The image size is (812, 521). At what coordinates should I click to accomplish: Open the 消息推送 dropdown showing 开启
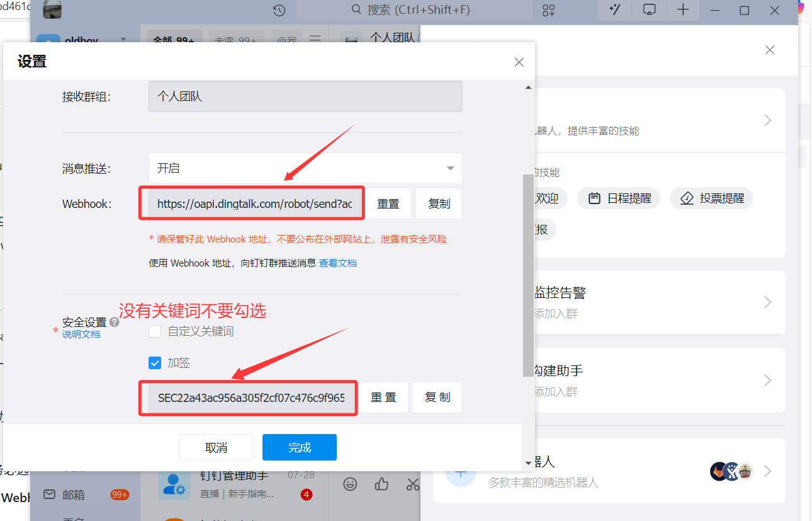click(x=305, y=168)
